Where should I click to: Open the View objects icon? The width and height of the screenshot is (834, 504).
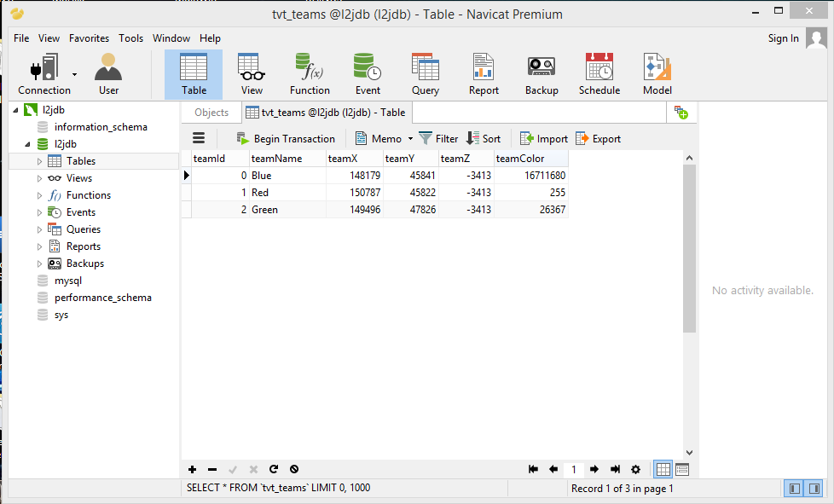tap(252, 74)
